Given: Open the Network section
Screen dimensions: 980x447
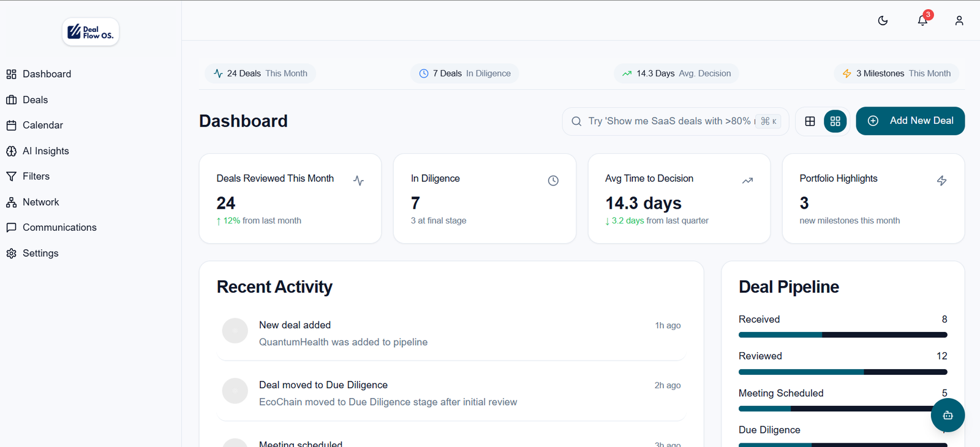Looking at the screenshot, I should tap(40, 202).
